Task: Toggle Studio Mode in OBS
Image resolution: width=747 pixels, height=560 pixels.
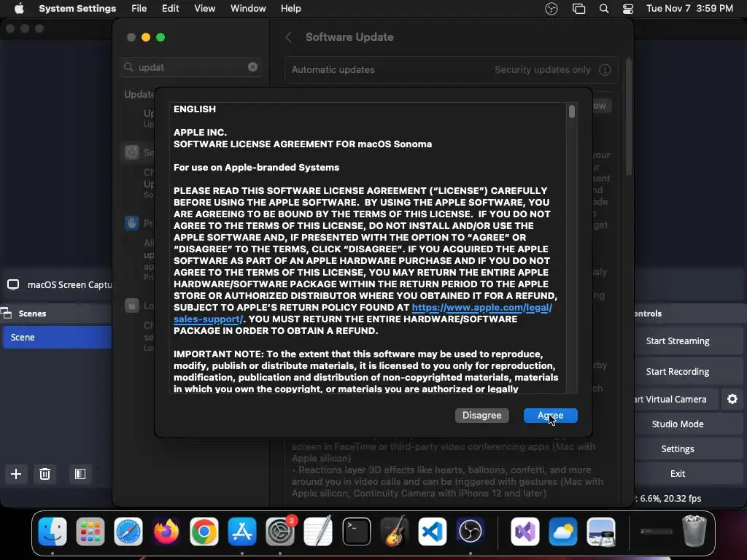Action: [689, 424]
